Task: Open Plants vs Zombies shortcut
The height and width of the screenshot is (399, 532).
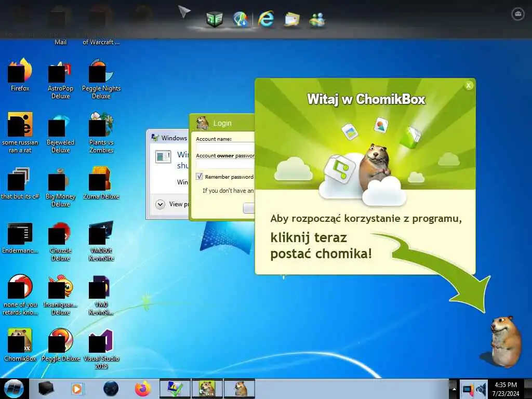Action: pos(101,132)
